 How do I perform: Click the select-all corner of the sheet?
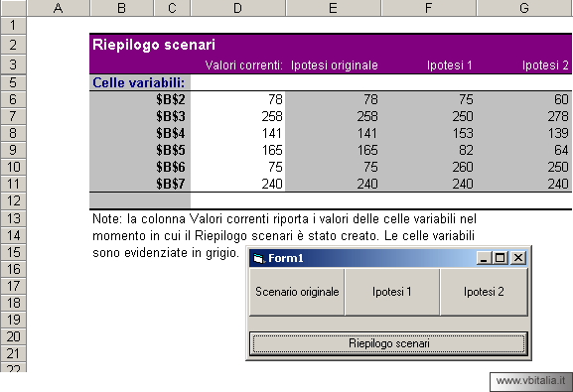tap(13, 8)
